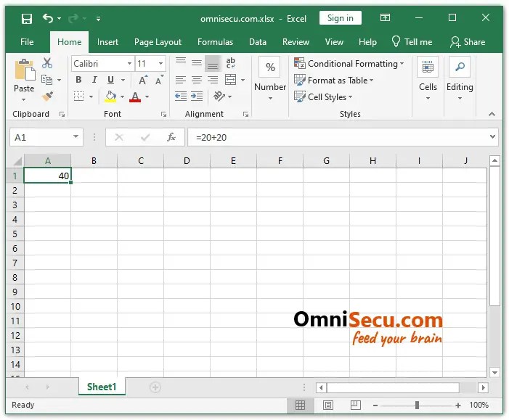This screenshot has height=420, width=509.
Task: Collapse the ribbon with the caret arrow
Action: coord(492,114)
